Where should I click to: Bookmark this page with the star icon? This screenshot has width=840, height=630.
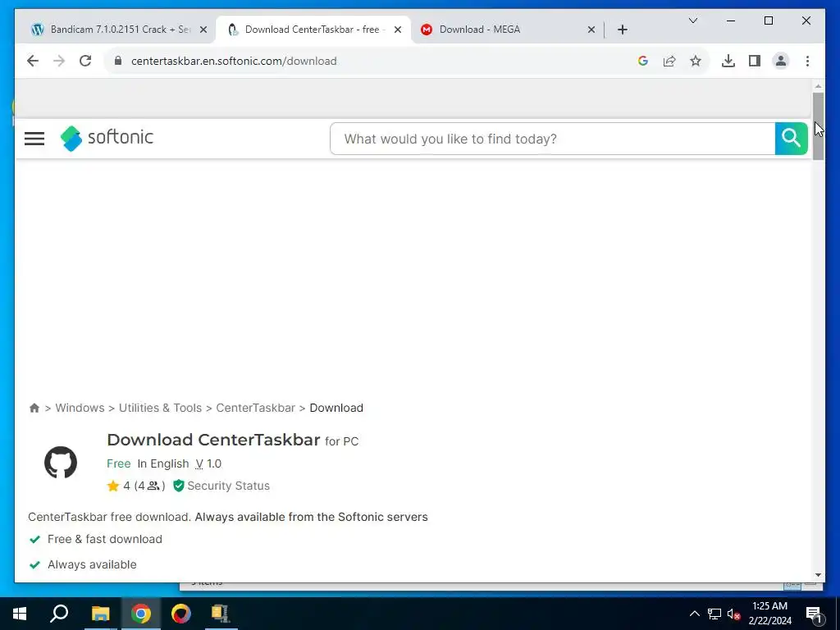pos(696,61)
